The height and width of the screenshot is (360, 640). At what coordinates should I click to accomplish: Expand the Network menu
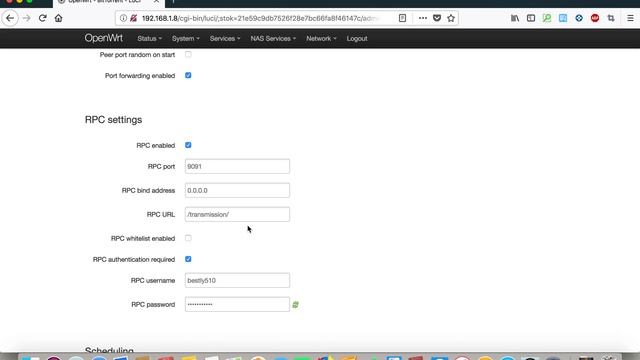click(321, 38)
